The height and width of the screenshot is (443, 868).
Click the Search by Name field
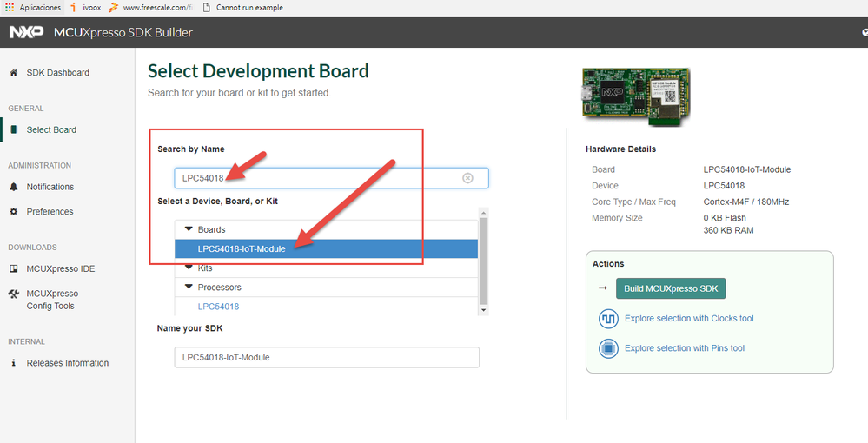331,178
